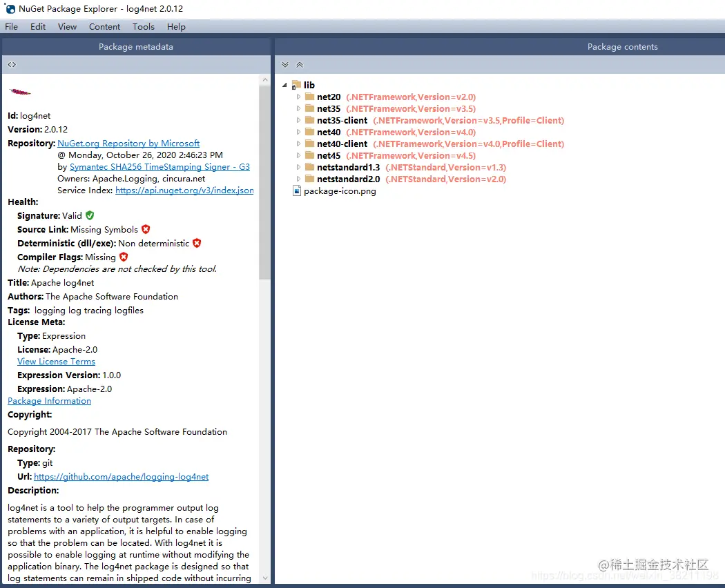Expand the net20 folder node

tap(298, 97)
